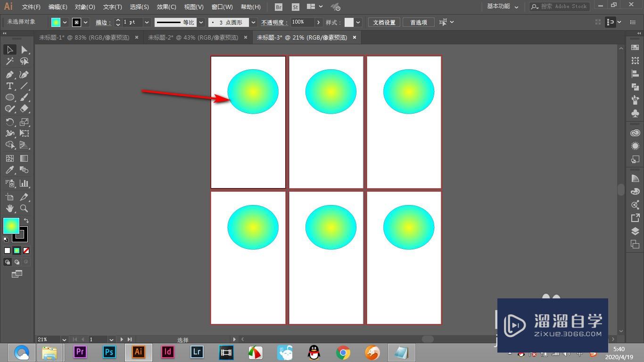This screenshot has width=644, height=362.
Task: Open the Asset Export panel icon
Action: 635,218
